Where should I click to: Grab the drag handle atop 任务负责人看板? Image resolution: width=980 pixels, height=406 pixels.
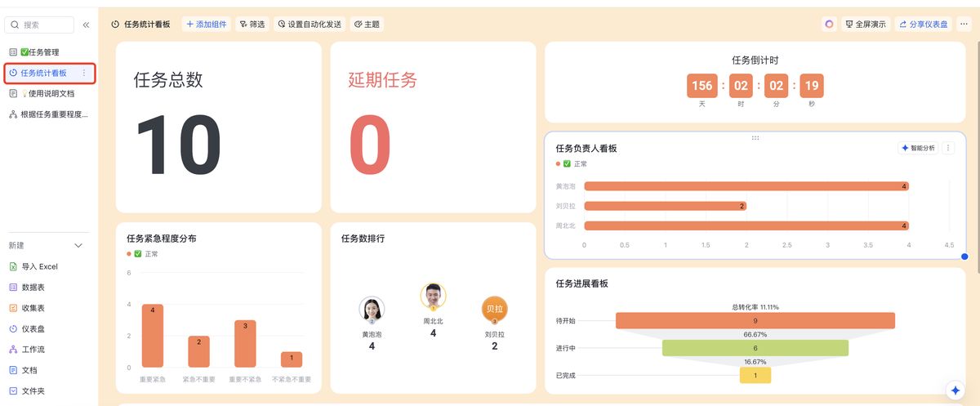pos(755,138)
